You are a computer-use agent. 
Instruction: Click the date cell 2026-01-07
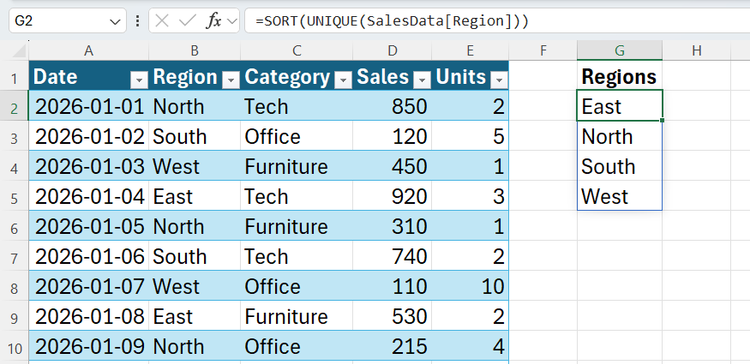89,286
